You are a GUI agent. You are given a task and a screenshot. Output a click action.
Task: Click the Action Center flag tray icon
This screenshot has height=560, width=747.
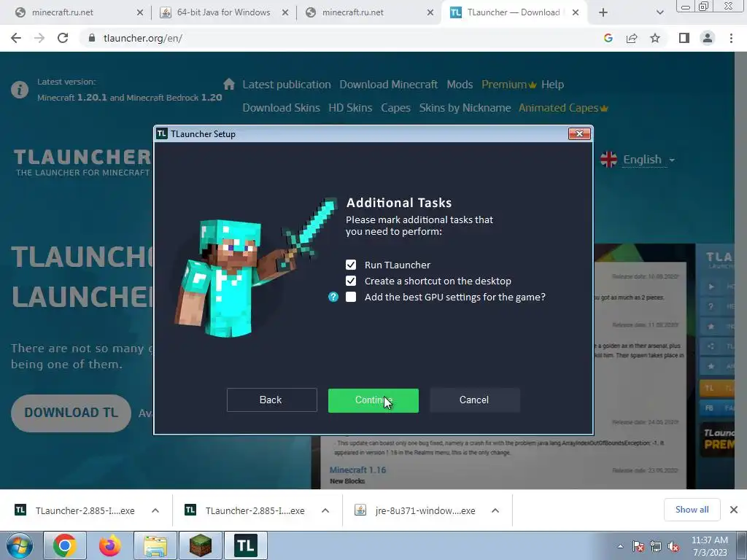[638, 547]
